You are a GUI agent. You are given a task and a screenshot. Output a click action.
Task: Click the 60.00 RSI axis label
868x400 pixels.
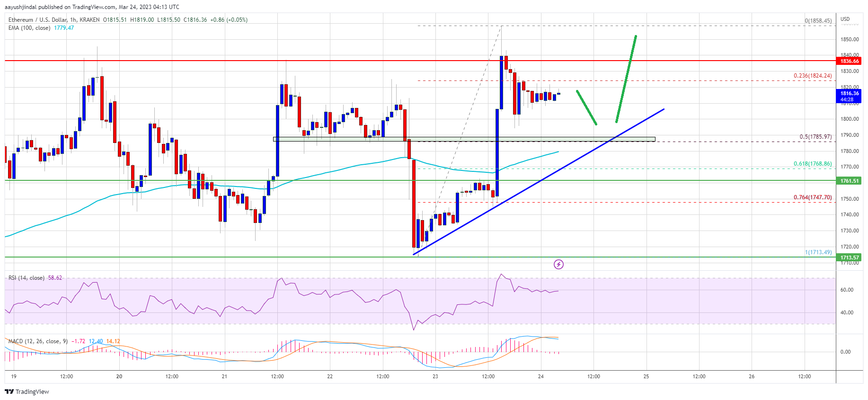click(x=847, y=290)
